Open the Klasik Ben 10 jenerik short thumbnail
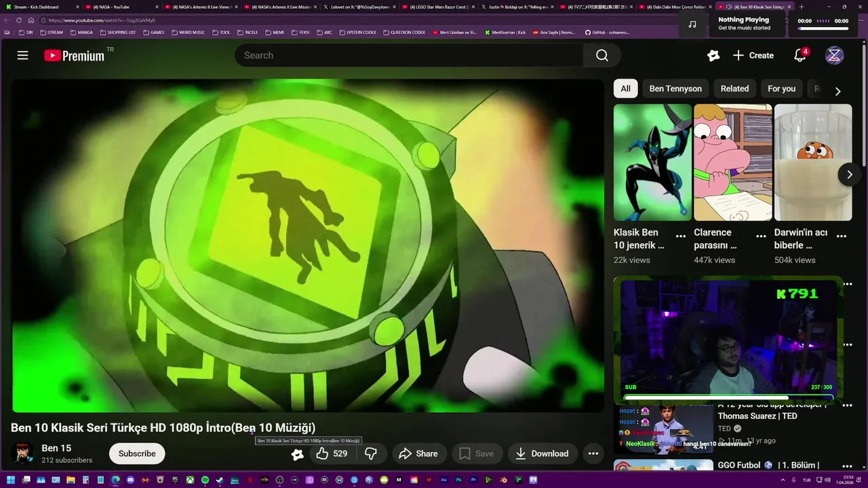 (652, 162)
